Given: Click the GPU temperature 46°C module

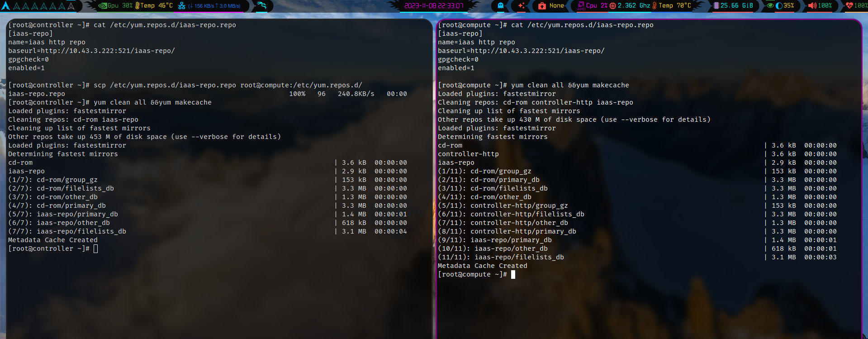Looking at the screenshot, I should [x=154, y=6].
